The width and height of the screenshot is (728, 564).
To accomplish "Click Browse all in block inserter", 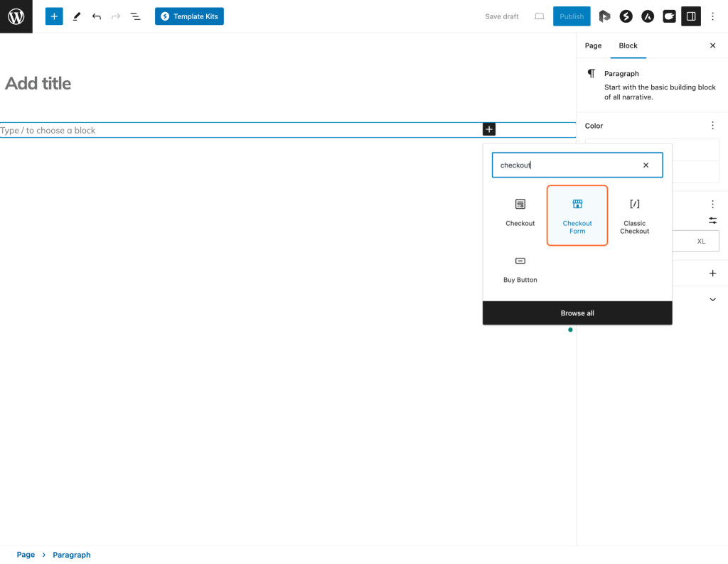I will [x=577, y=313].
